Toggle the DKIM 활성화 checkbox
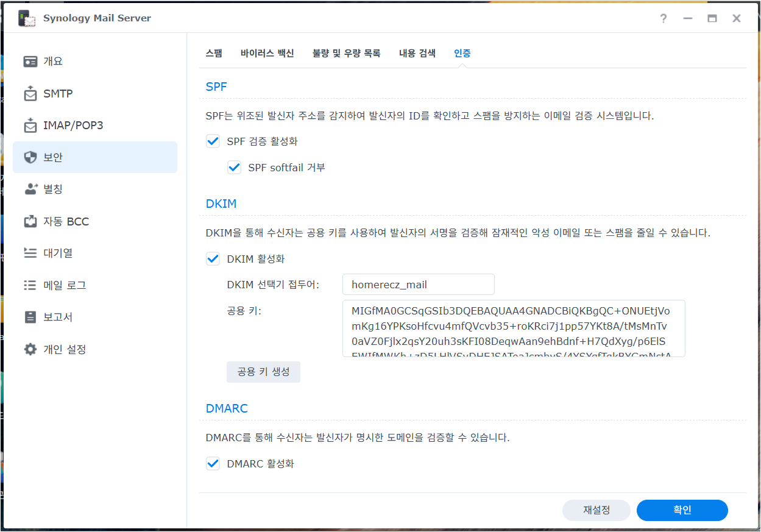This screenshot has width=761, height=532. [x=213, y=258]
